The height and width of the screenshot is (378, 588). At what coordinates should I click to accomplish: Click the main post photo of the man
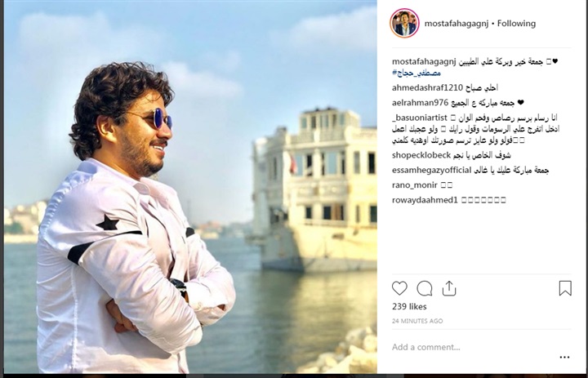click(190, 187)
